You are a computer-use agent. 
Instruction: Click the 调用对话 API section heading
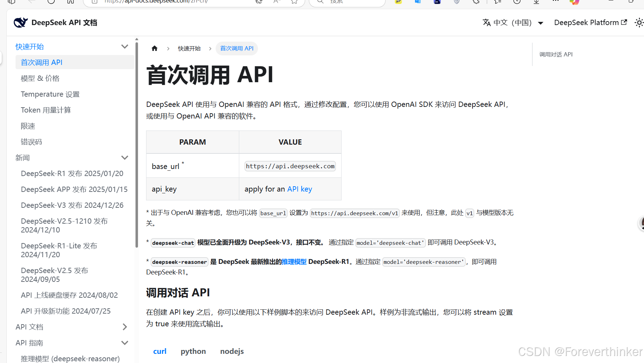tap(178, 292)
